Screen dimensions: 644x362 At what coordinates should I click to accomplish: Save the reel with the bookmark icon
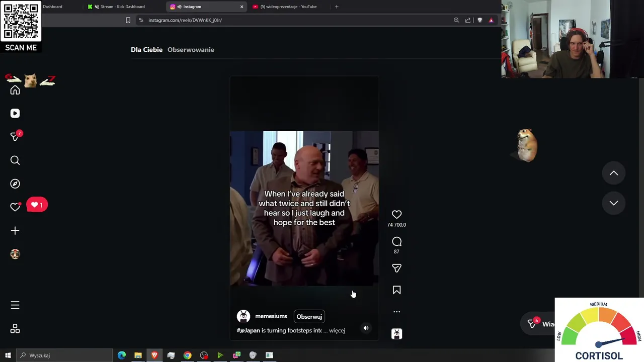point(396,290)
